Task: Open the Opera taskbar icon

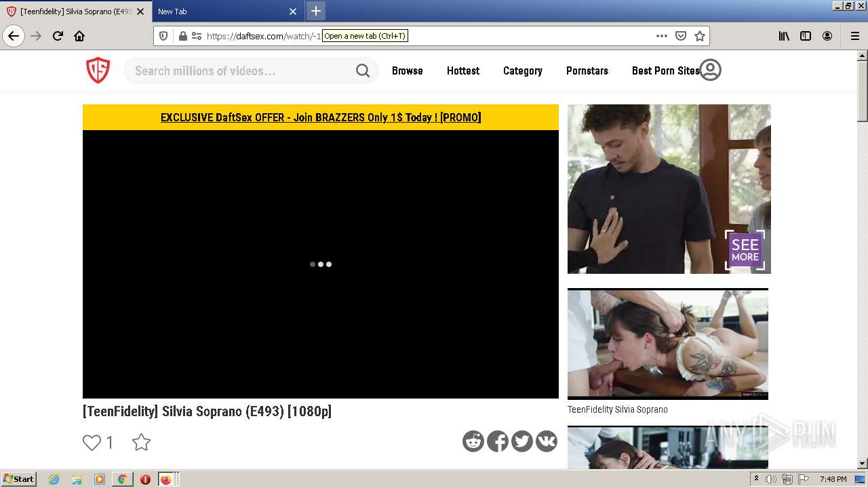Action: pyautogui.click(x=145, y=479)
